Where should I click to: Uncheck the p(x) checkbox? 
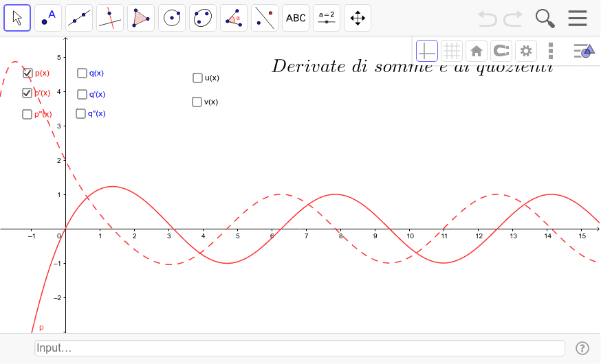coord(28,73)
